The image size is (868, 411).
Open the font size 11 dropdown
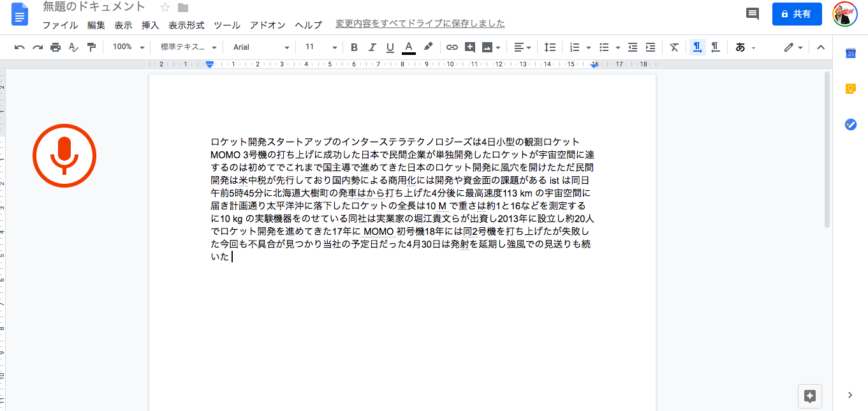coord(321,47)
